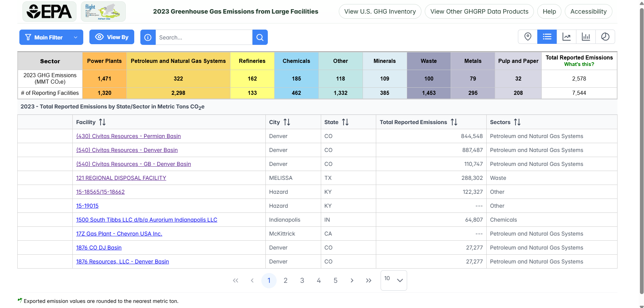644x308 pixels.
Task: Jump to the last results page
Action: pos(368,280)
